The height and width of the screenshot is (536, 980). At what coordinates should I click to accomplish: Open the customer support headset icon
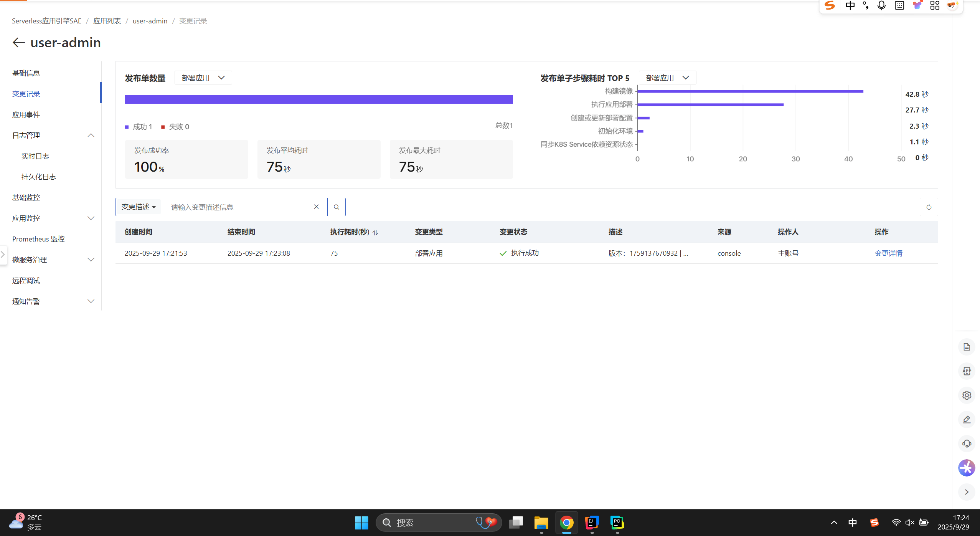967,444
